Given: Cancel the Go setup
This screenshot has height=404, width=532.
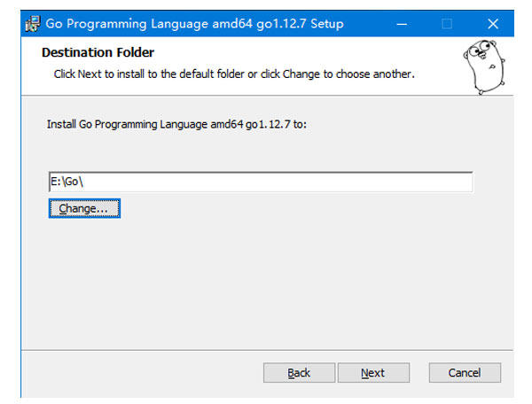Looking at the screenshot, I should click(x=465, y=373).
